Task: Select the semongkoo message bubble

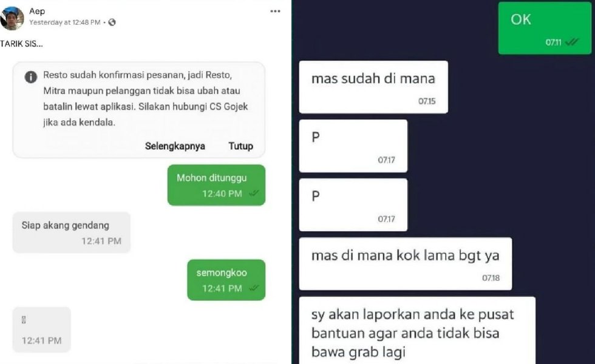Action: pyautogui.click(x=226, y=280)
